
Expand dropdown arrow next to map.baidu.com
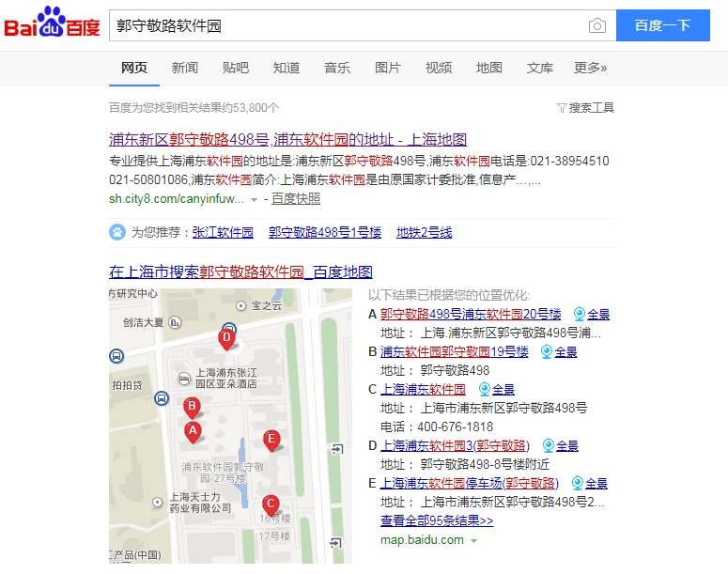(474, 541)
